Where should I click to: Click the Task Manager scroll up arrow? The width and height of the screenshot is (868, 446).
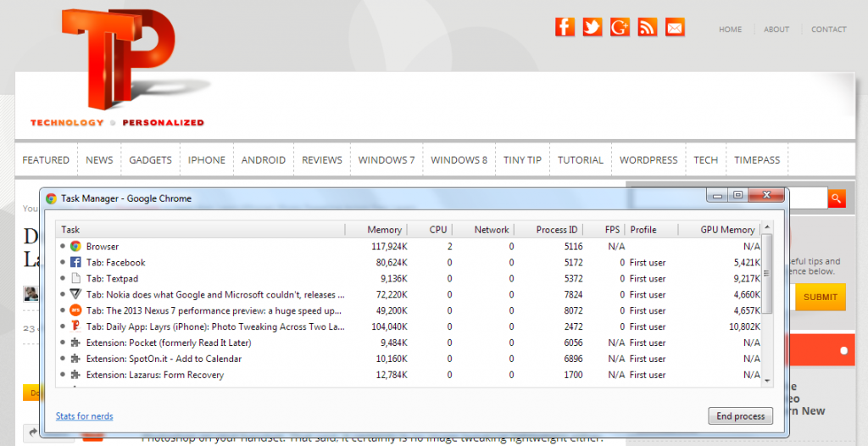coord(767,227)
